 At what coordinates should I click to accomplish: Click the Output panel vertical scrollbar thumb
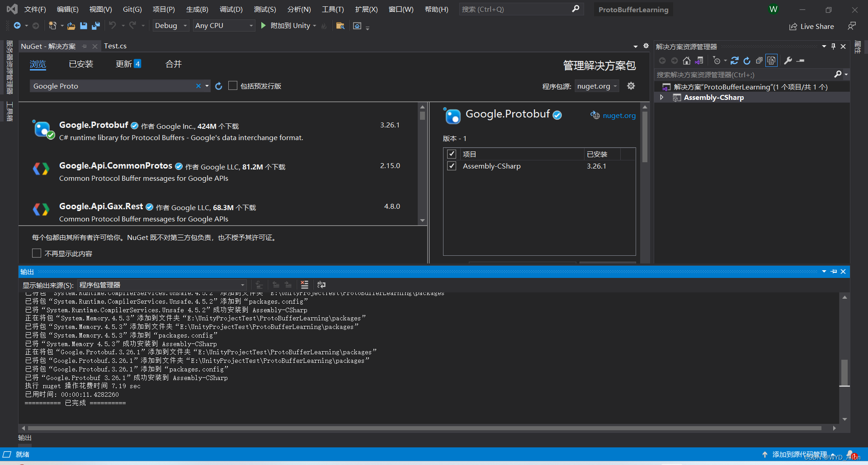click(844, 373)
